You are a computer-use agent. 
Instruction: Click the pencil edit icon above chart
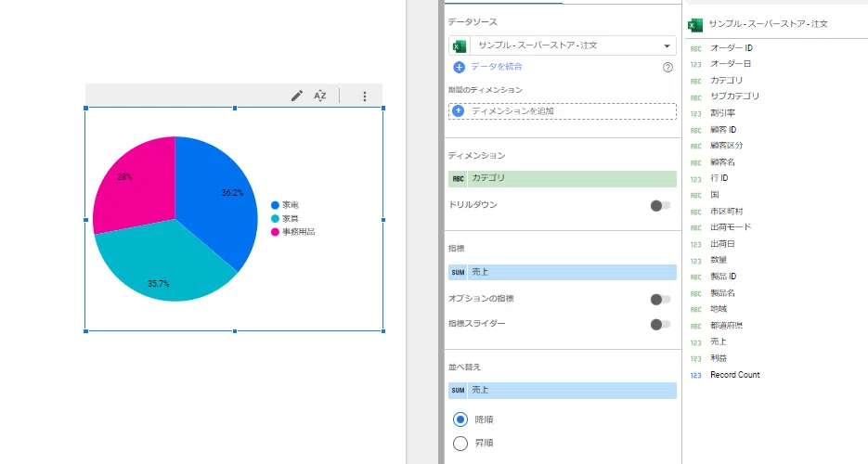pos(297,96)
